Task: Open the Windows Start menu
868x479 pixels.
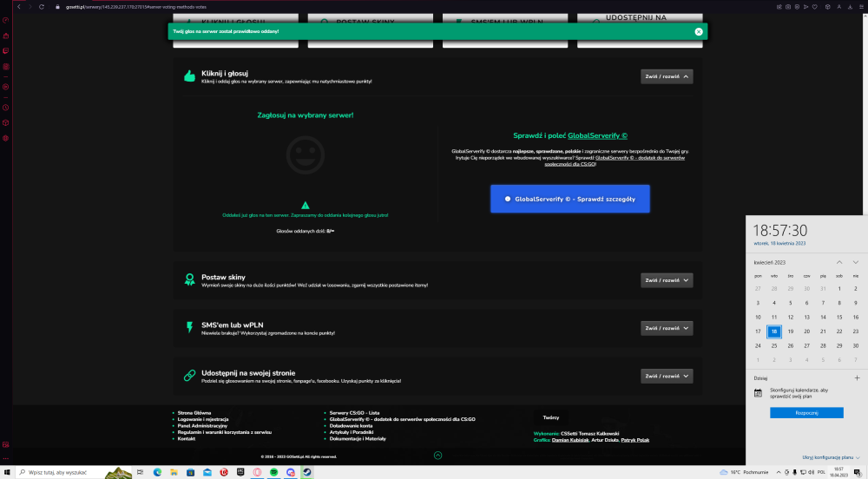Action: 7,472
